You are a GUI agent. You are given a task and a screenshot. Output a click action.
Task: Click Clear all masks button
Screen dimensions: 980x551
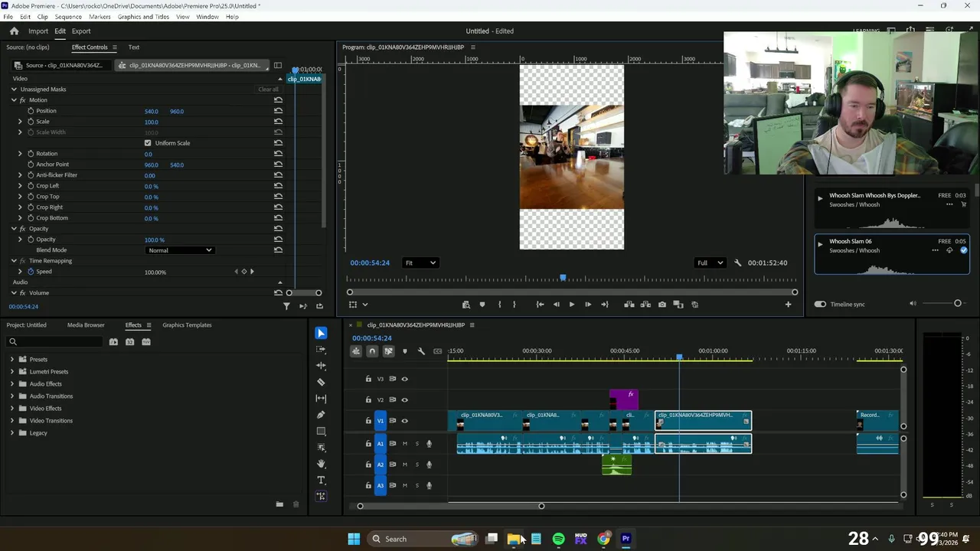(x=268, y=90)
